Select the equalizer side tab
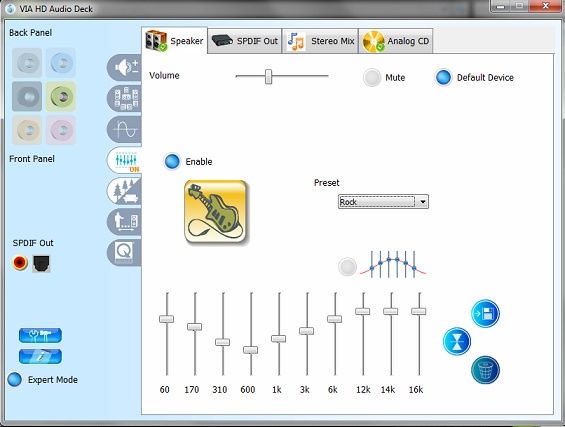 tap(124, 160)
